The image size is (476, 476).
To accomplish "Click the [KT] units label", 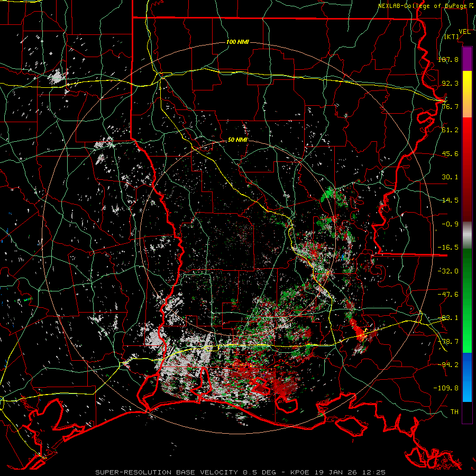I will click(x=452, y=36).
